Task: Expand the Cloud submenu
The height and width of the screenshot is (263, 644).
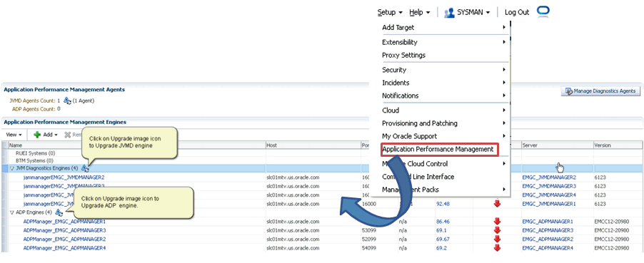Action: [x=443, y=110]
